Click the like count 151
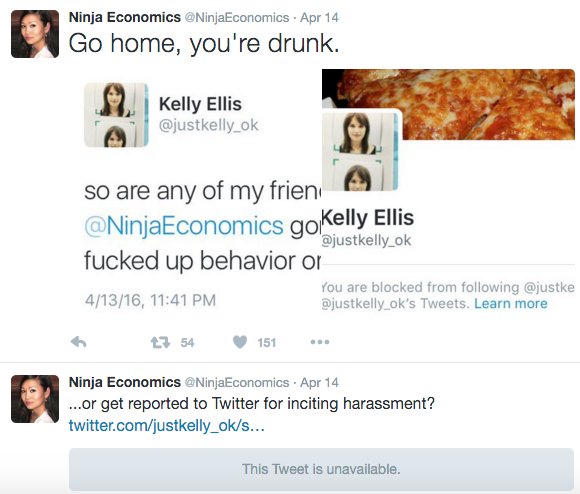The height and width of the screenshot is (494, 580). [x=267, y=343]
